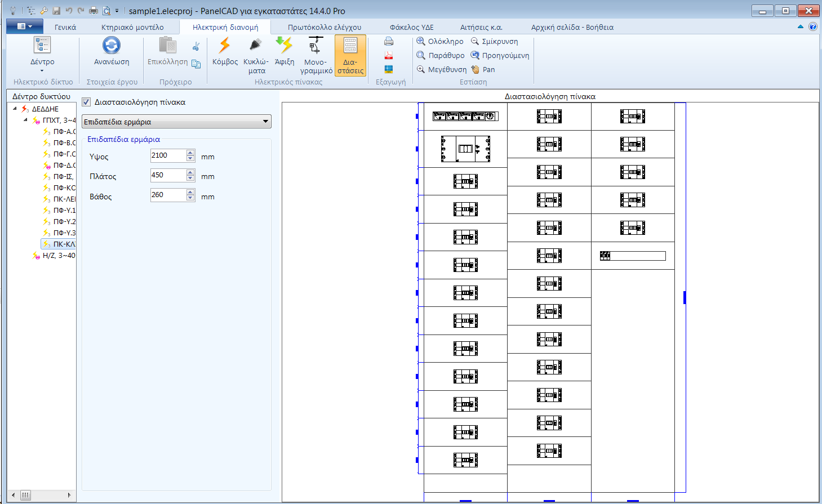Click the Ολόκληρο zoom-all button

pos(440,41)
